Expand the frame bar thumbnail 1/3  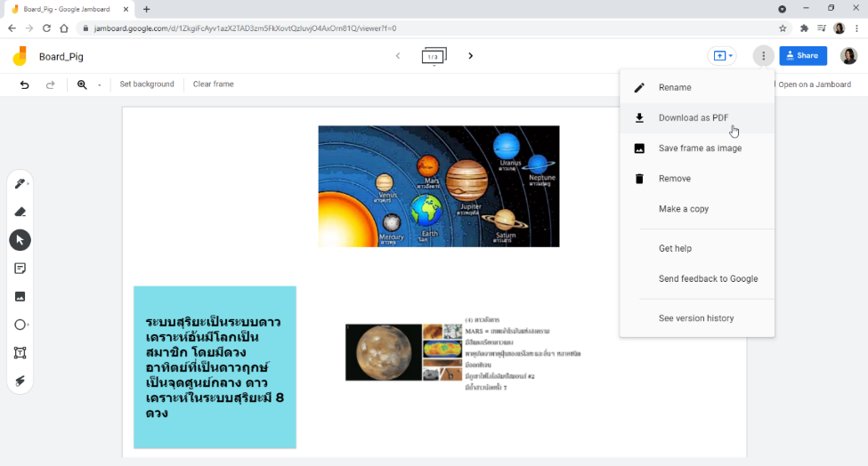coord(434,56)
